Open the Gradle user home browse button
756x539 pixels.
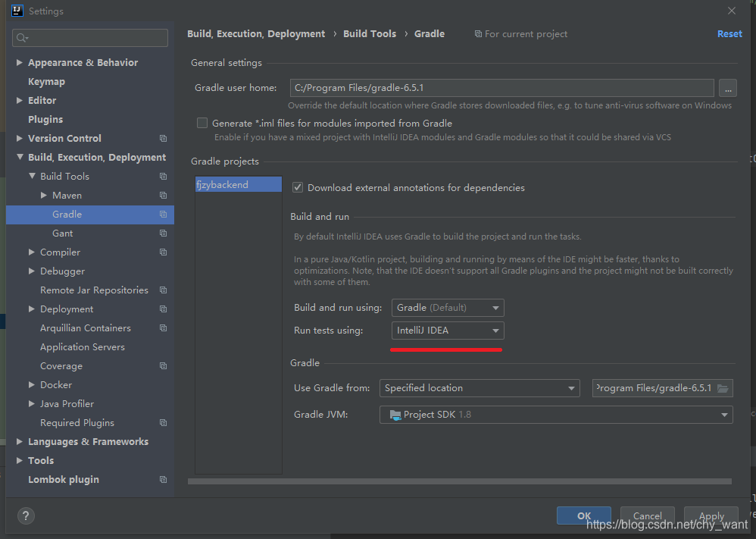[727, 88]
